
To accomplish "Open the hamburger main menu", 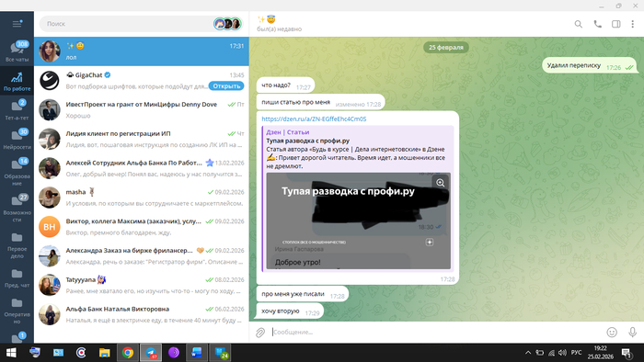I will click(x=17, y=24).
